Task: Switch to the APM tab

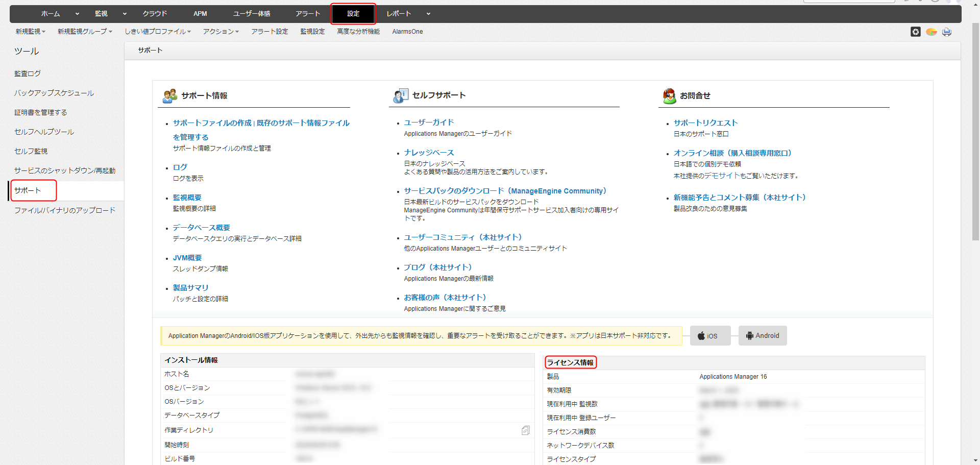Action: [x=200, y=14]
